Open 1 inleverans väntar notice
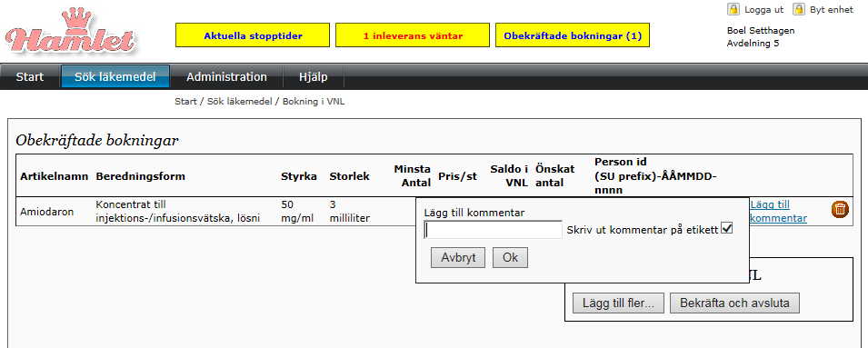Screen dimensions: 868x348 [413, 35]
